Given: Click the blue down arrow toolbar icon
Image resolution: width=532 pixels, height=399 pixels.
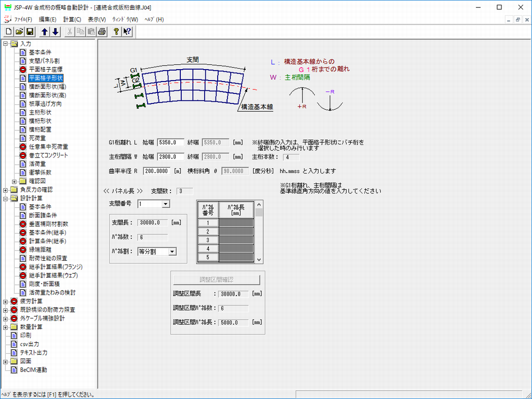Looking at the screenshot, I should [55, 32].
